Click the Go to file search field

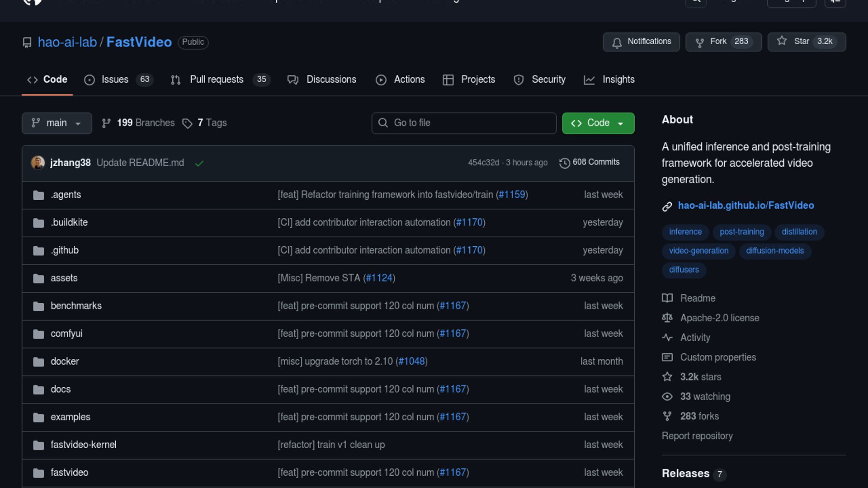(464, 123)
